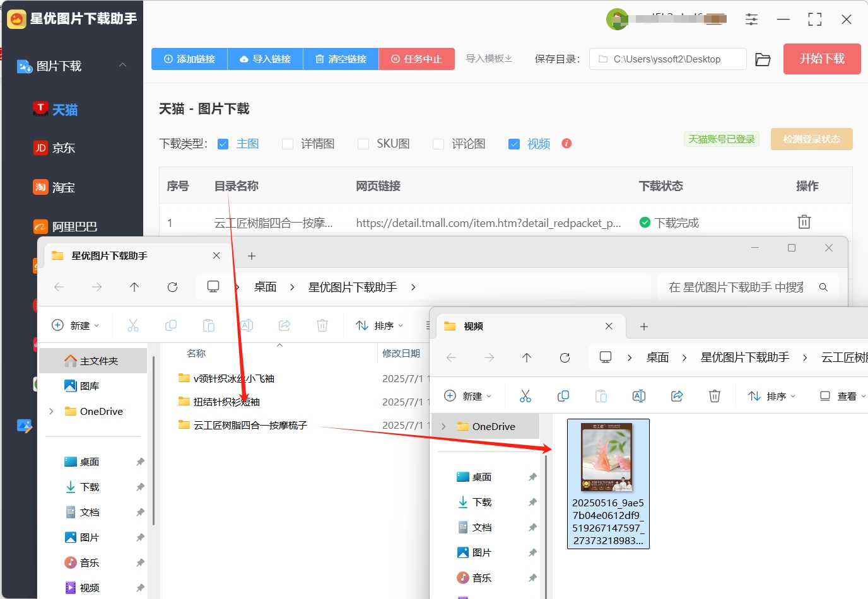
Task: Click the Copy icon in 星优图片下载助手 Explorer toolbar
Action: tap(170, 325)
